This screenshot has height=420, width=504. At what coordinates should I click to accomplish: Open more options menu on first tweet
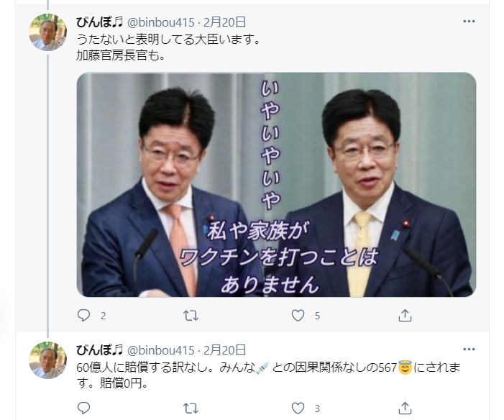[x=469, y=22]
